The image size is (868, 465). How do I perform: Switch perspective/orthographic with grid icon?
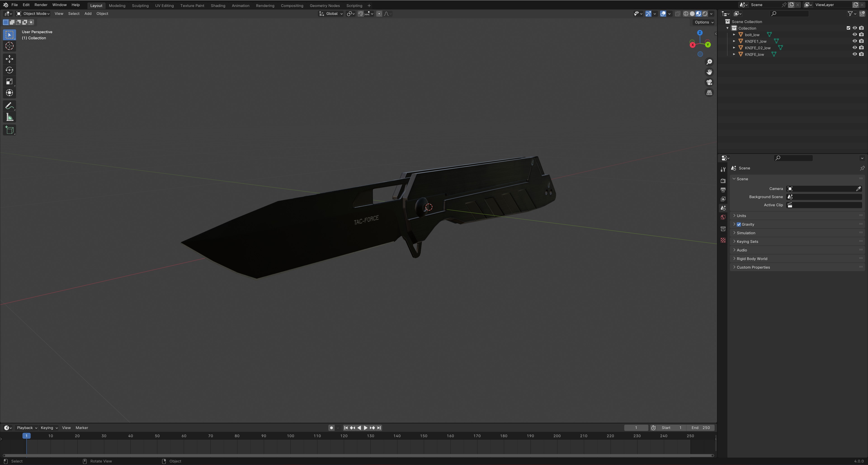(709, 93)
